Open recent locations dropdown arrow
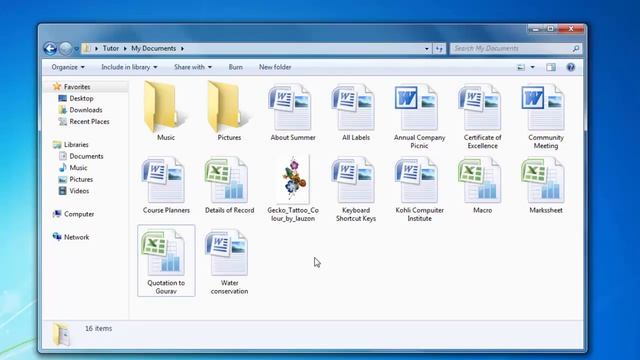Viewport: 640px width, 360px height. point(76,49)
